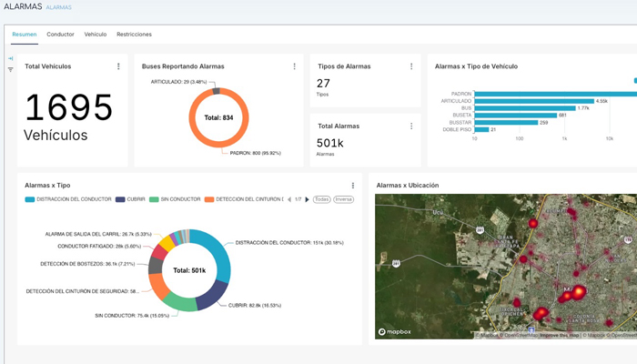Toggle the SIN CONDUCTOR legend series
Viewport: 637px width, 364px height.
coord(175,199)
